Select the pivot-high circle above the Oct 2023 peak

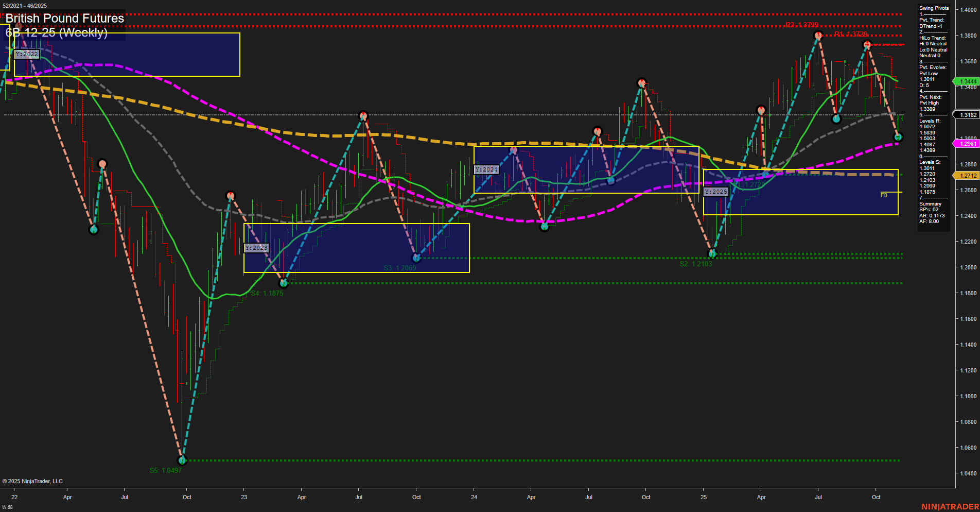364,115
